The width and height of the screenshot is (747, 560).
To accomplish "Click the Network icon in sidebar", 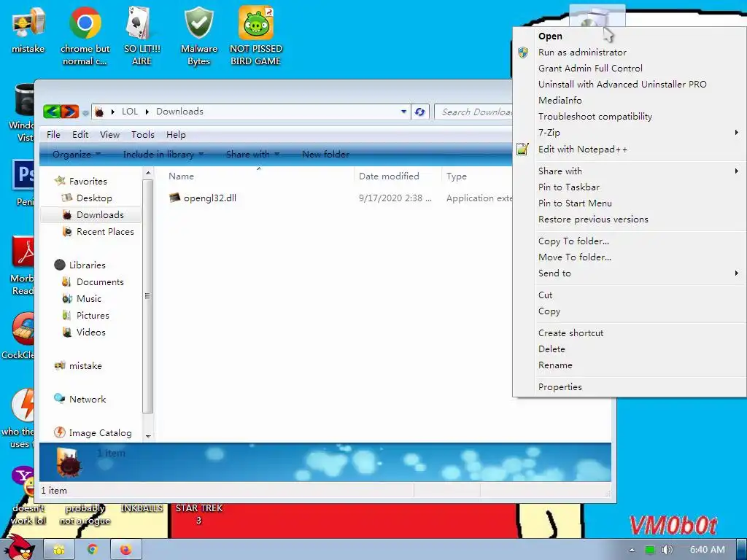I will click(60, 399).
